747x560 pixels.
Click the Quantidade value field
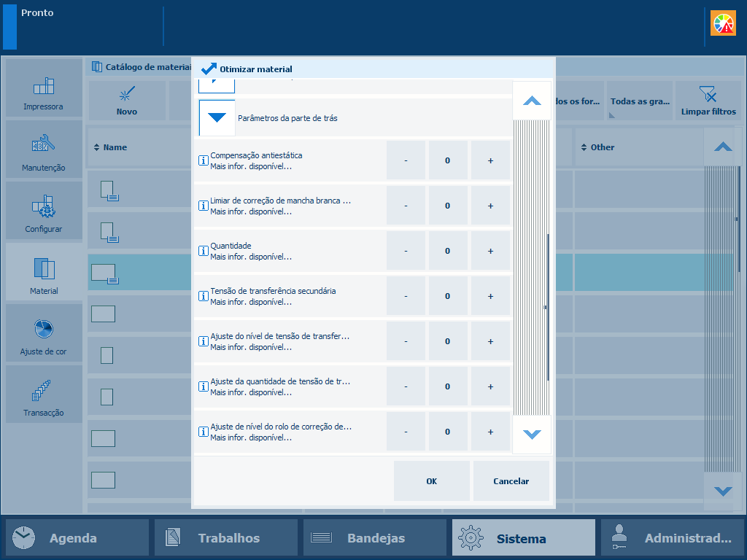(x=448, y=251)
